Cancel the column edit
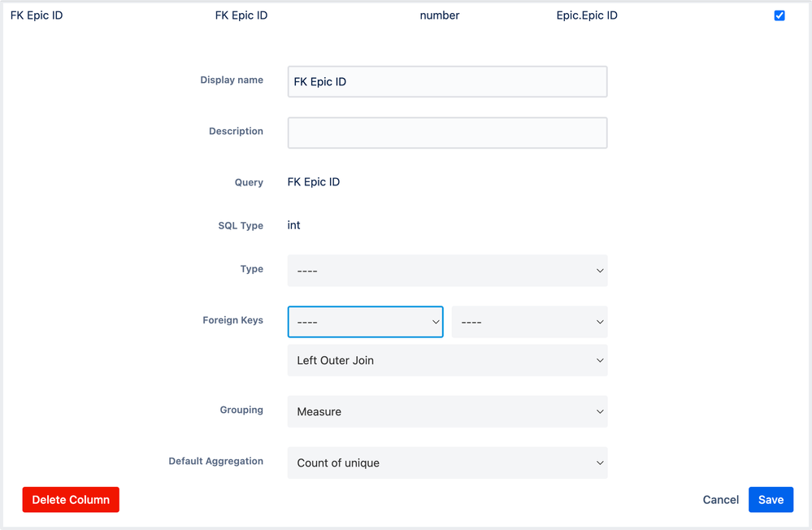Image resolution: width=812 pixels, height=530 pixels. point(720,499)
